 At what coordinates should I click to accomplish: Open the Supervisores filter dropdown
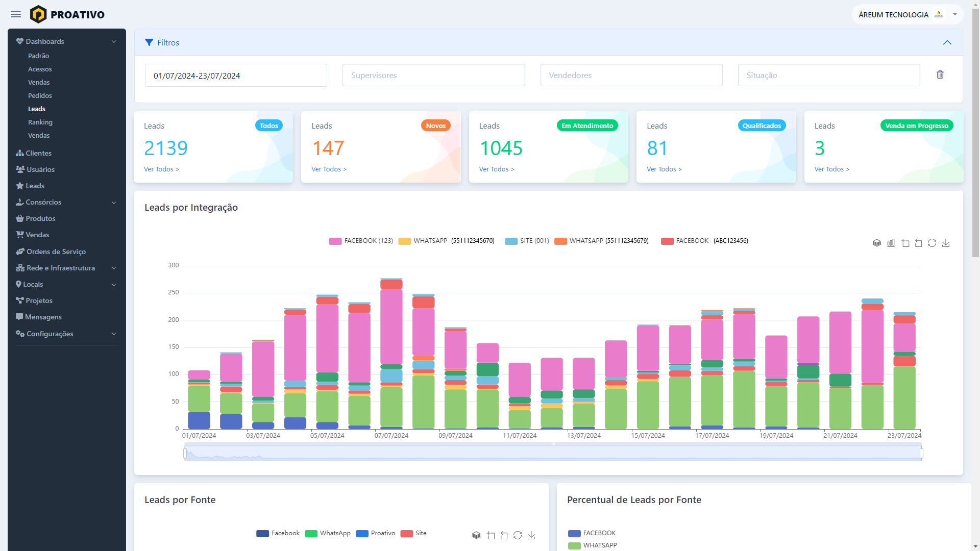tap(434, 75)
